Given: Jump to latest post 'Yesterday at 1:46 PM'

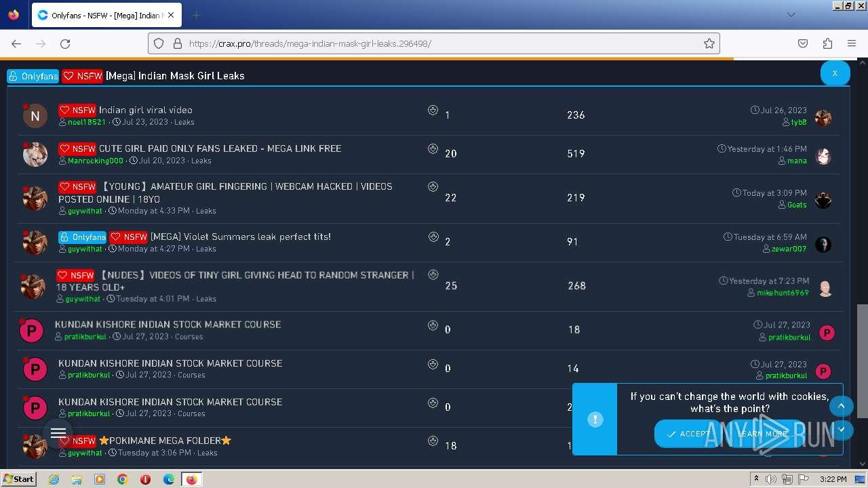Looking at the screenshot, I should pyautogui.click(x=767, y=149).
